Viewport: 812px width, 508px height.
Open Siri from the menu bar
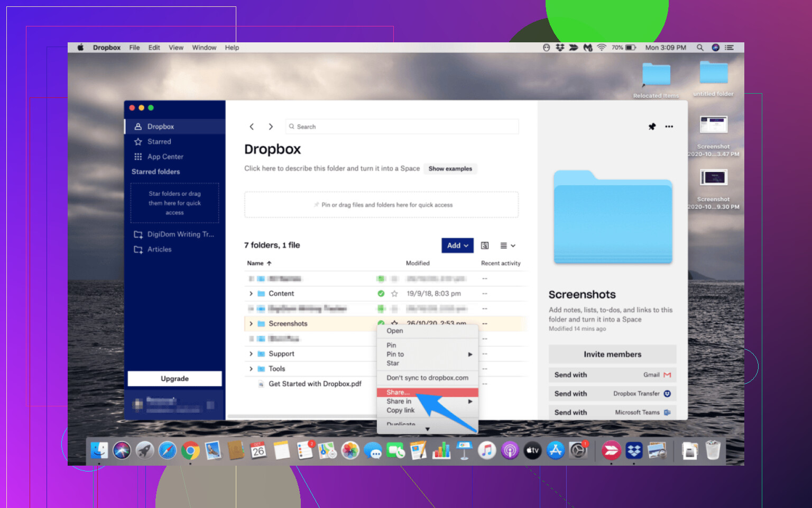pyautogui.click(x=715, y=48)
